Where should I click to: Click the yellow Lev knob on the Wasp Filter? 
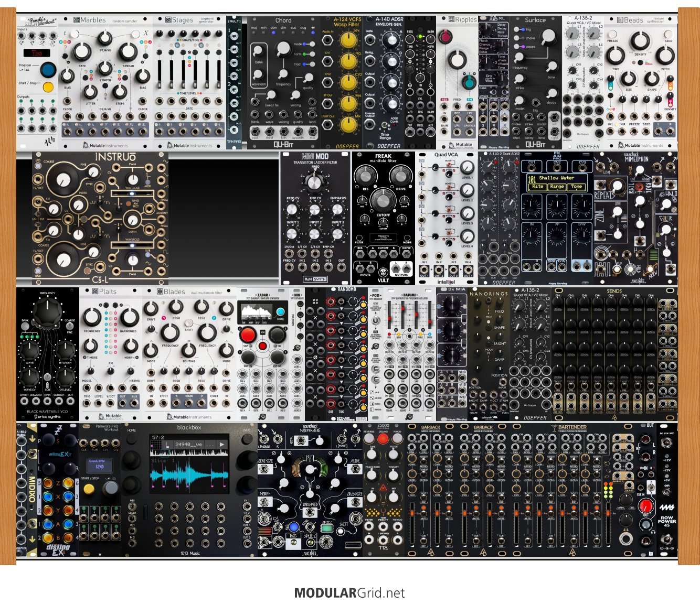coord(348,40)
